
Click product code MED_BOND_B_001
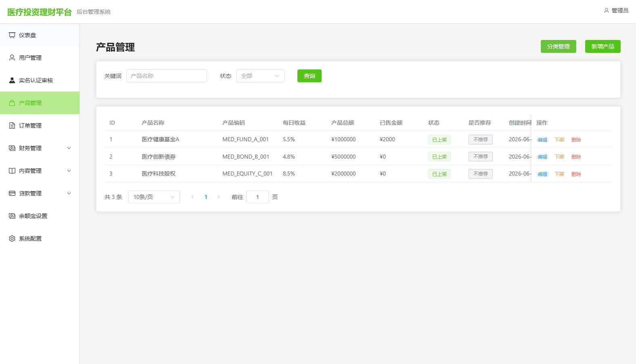(246, 157)
